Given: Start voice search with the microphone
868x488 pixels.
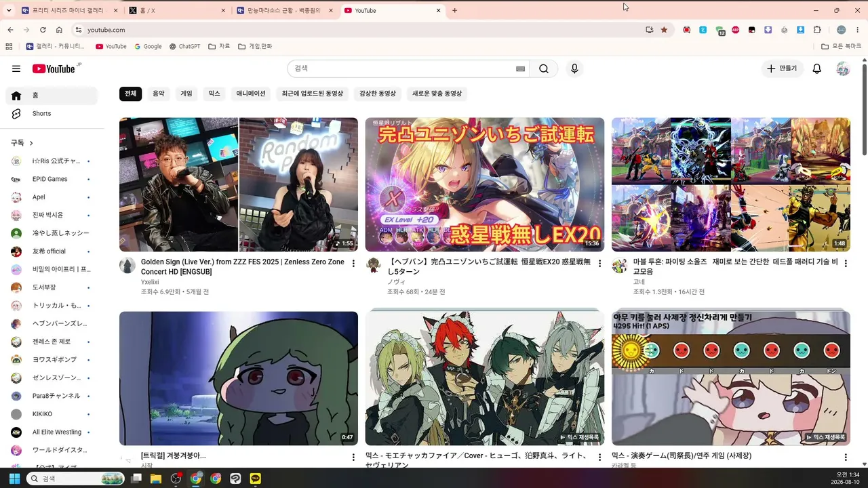Looking at the screenshot, I should click(574, 68).
